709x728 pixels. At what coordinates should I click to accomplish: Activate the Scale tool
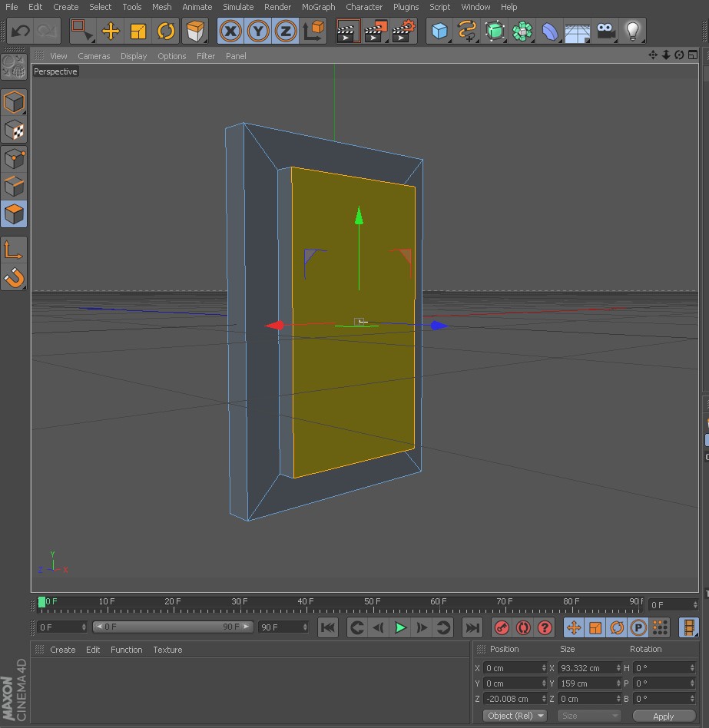tap(138, 31)
